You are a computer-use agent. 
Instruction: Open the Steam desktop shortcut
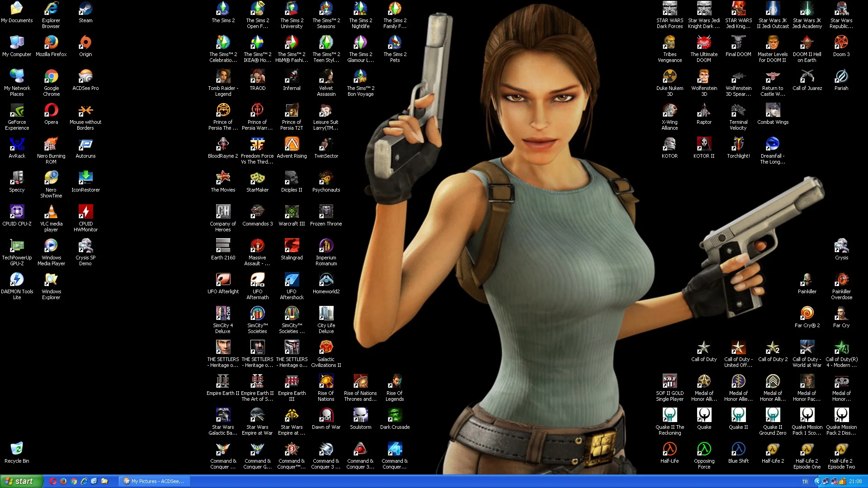(85, 12)
